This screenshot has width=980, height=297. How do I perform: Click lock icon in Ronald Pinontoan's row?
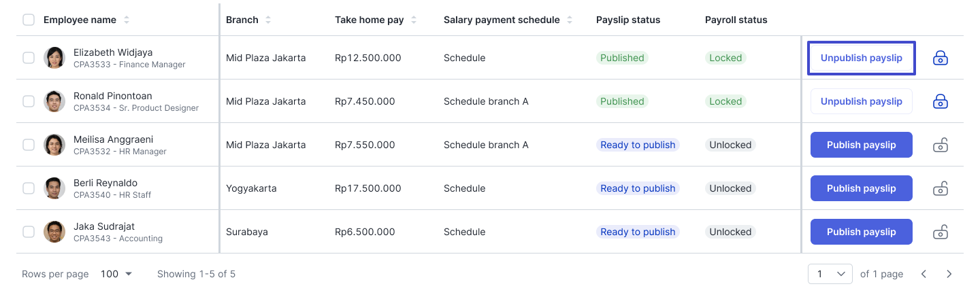[941, 101]
